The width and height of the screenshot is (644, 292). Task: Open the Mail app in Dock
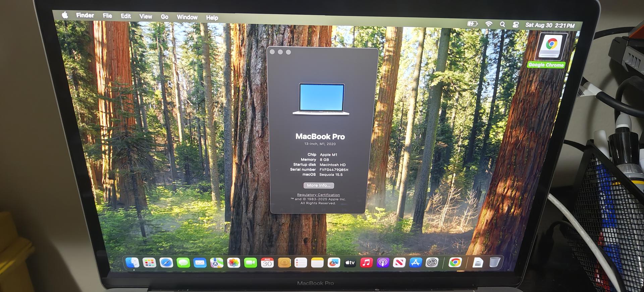click(x=200, y=262)
